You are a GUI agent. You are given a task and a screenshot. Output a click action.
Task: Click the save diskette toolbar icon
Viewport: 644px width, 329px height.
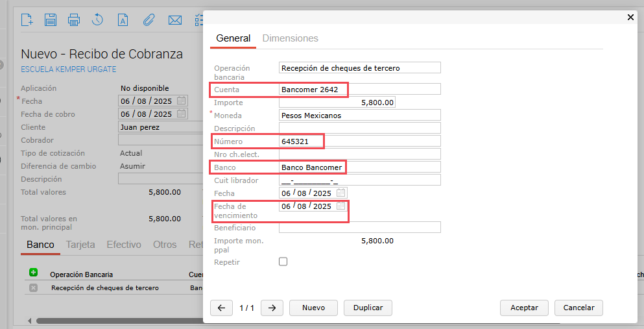click(51, 19)
